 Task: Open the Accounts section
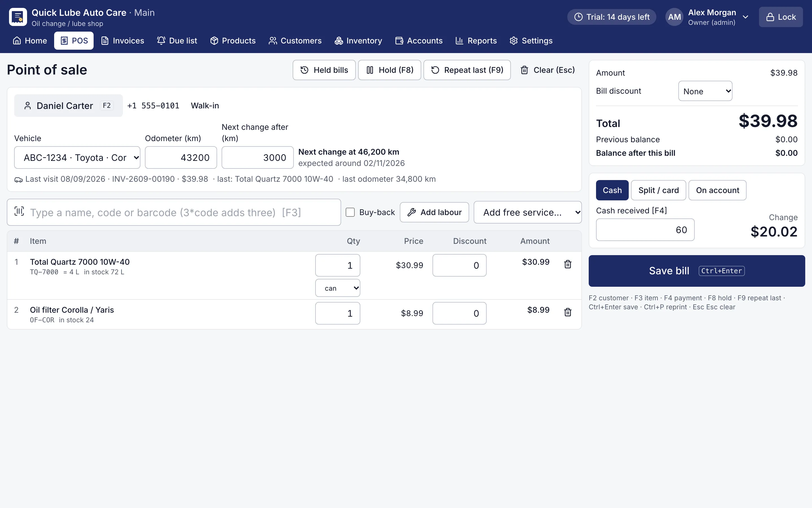[419, 41]
